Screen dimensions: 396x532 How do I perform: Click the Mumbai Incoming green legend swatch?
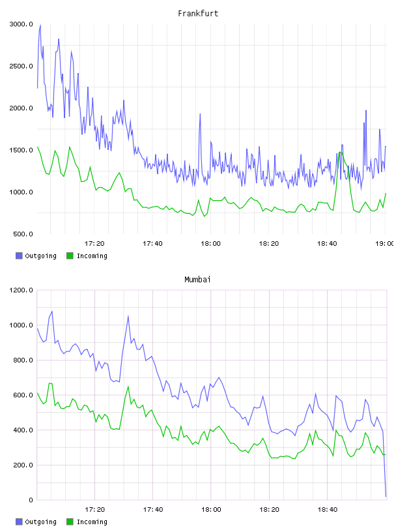(70, 522)
